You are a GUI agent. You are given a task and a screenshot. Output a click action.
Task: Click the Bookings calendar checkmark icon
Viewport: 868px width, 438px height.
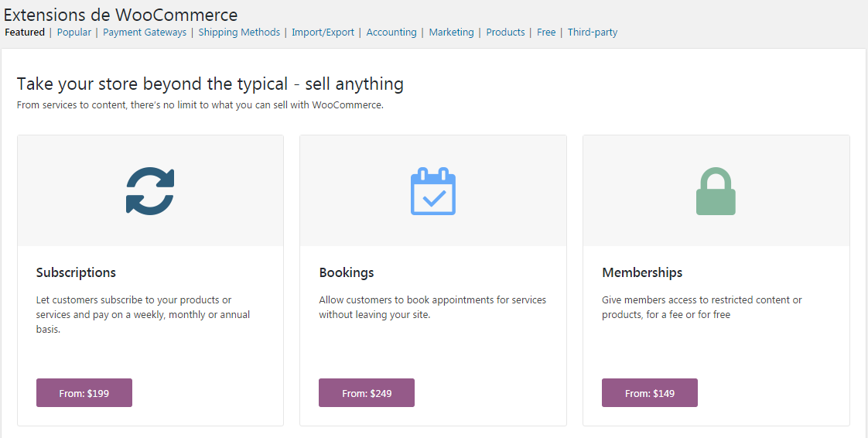(x=432, y=191)
